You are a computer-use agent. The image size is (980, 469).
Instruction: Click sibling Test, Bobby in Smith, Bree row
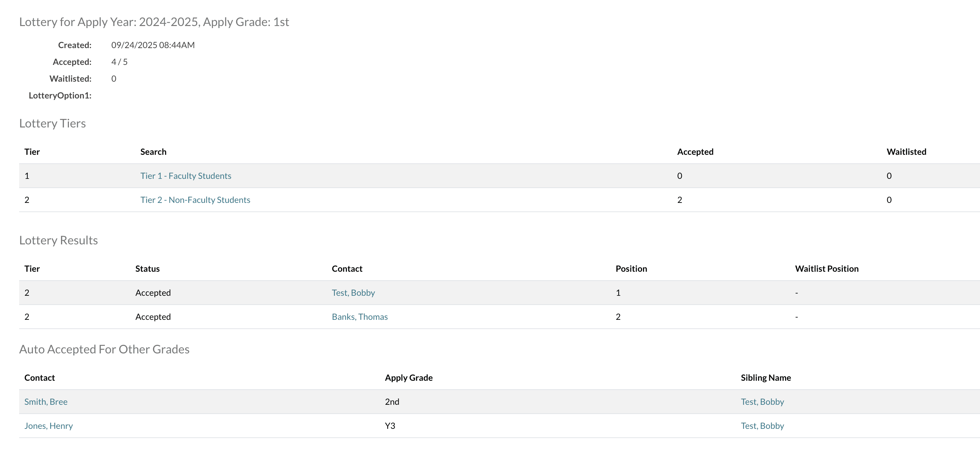pyautogui.click(x=762, y=401)
